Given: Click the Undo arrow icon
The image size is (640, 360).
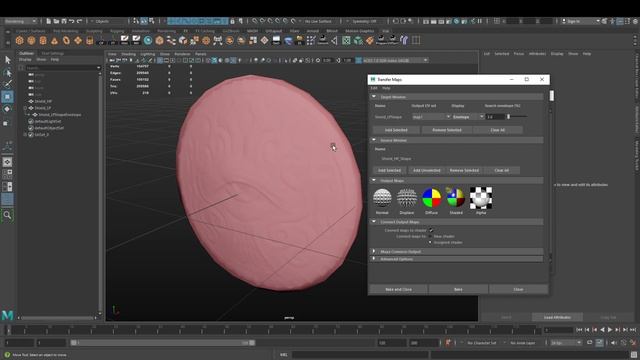Looking at the screenshot, I should 72,21.
